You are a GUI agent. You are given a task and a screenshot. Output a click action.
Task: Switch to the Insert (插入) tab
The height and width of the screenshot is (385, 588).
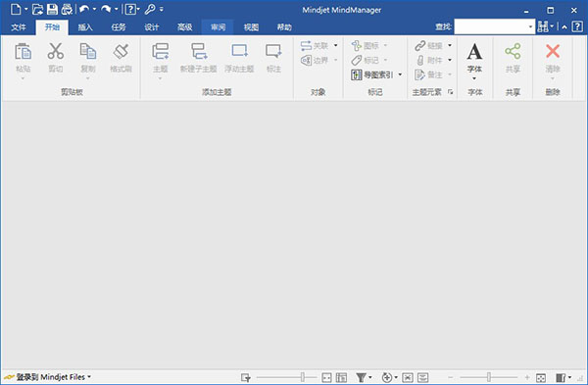[85, 27]
